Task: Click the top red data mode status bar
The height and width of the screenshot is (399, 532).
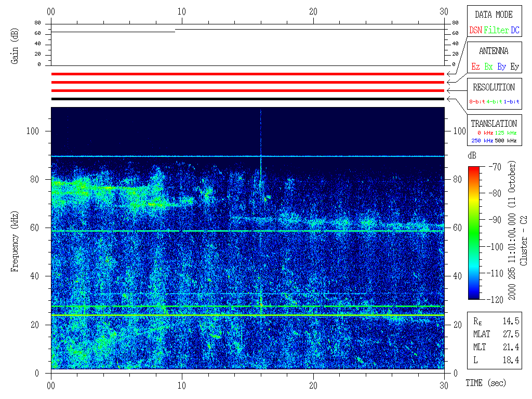Action: tap(248, 74)
